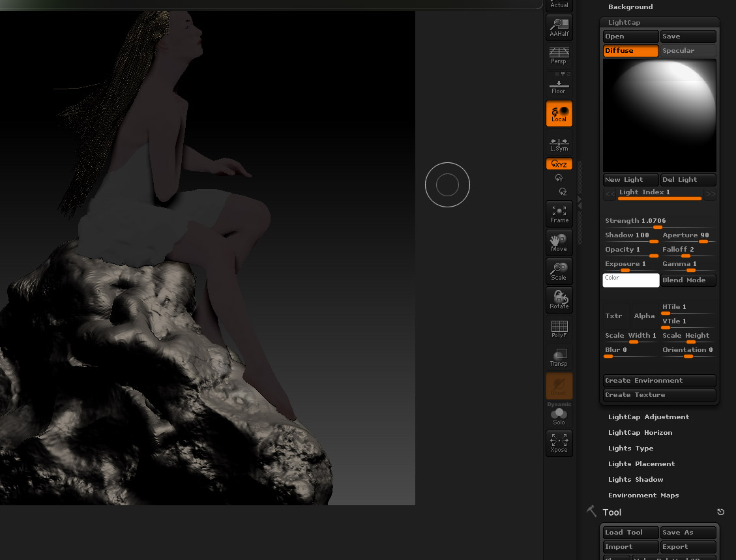Viewport: 736px width, 560px height.
Task: Toggle Transp transparency mode
Action: coord(559,357)
